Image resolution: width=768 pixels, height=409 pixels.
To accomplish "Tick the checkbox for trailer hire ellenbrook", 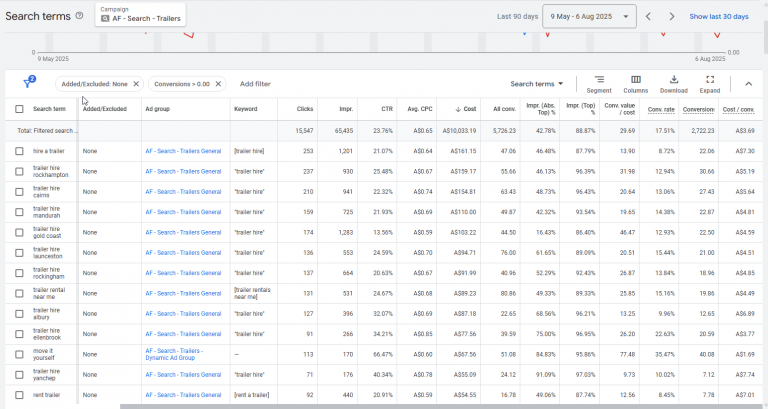I will click(x=19, y=334).
